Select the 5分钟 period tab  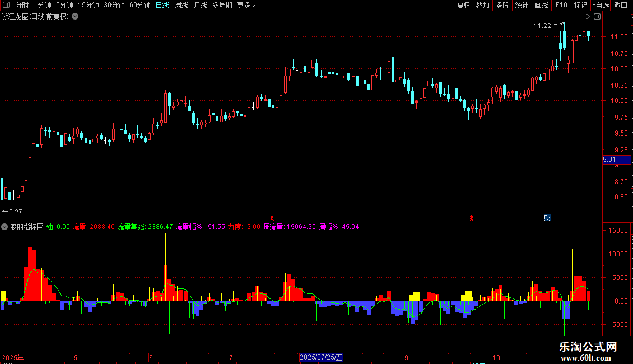click(64, 5)
